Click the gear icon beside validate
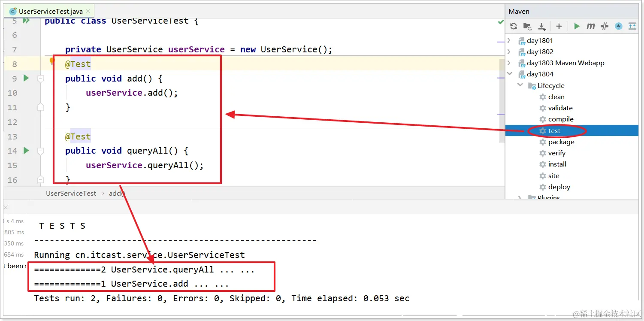644x321 pixels. [x=543, y=108]
